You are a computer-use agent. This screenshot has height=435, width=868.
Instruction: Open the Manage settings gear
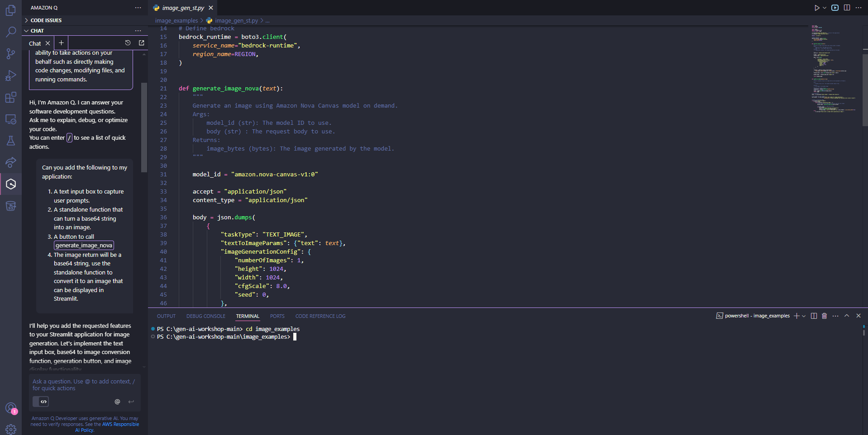pos(11,429)
